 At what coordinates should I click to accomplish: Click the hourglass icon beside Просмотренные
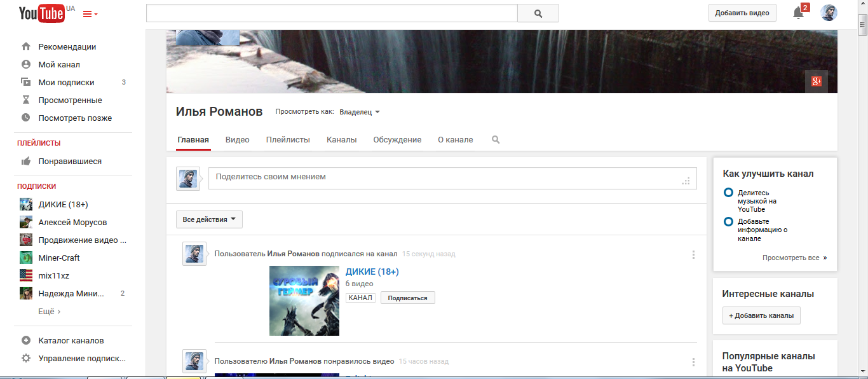pos(26,100)
